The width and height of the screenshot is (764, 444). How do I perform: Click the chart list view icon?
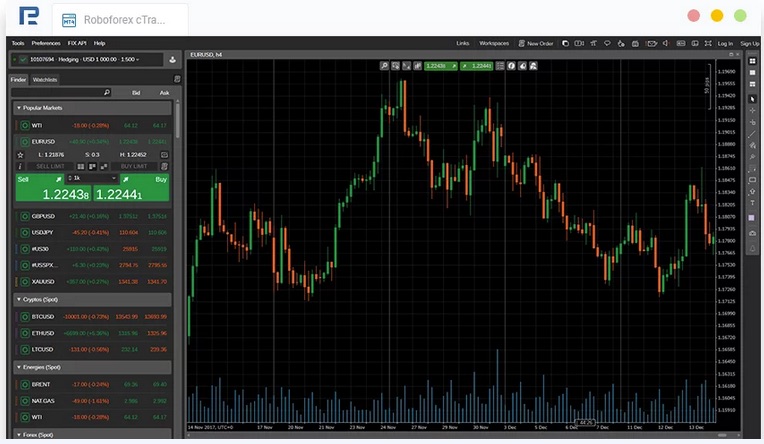pos(500,66)
